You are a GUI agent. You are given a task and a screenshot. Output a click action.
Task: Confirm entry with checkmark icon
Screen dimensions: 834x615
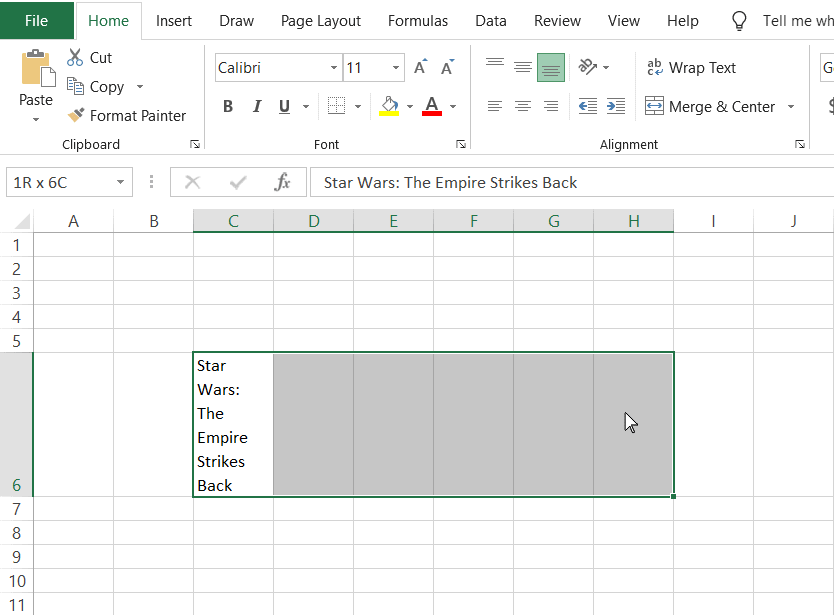tap(238, 182)
